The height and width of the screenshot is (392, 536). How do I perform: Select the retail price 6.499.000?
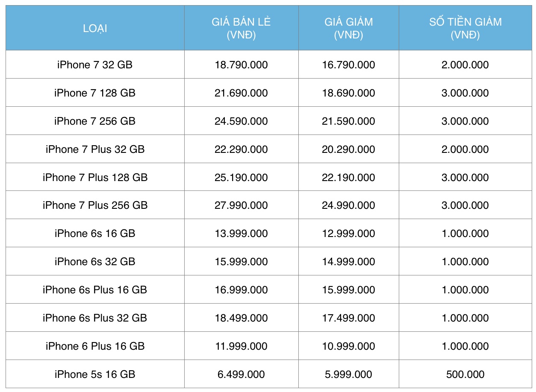pyautogui.click(x=241, y=374)
